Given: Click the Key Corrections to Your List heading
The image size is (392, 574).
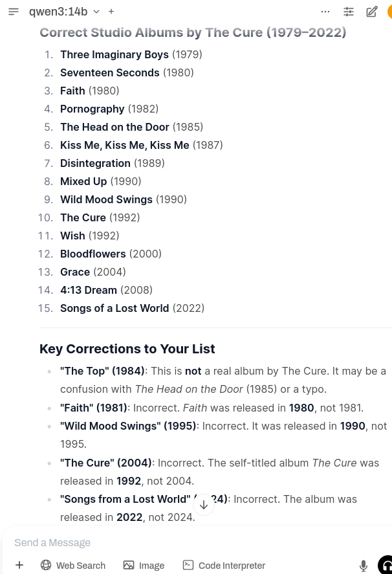Looking at the screenshot, I should [x=127, y=349].
